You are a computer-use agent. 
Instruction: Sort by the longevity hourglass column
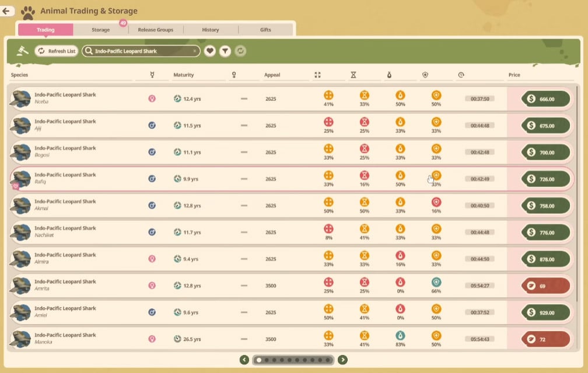353,75
